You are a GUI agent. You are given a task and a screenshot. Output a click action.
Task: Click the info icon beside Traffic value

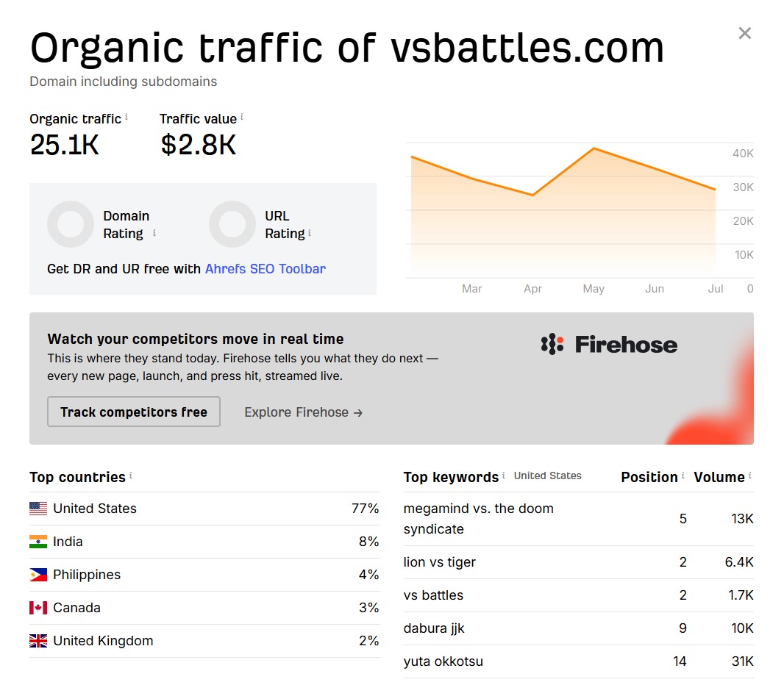pyautogui.click(x=241, y=117)
